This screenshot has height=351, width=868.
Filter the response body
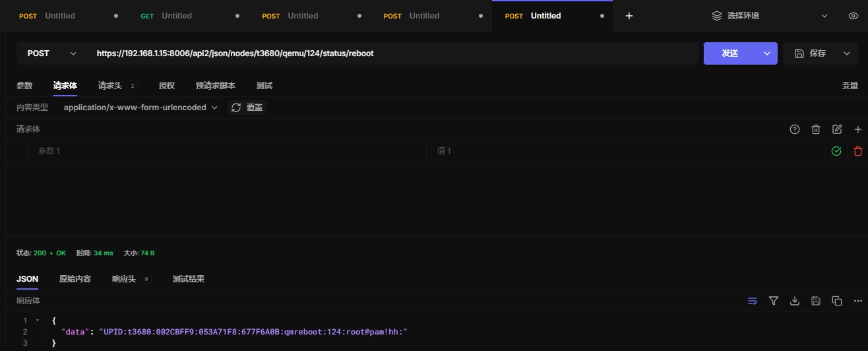774,301
